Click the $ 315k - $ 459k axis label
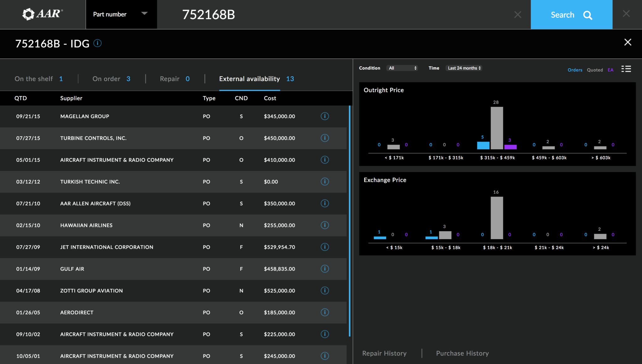642x364 pixels. [497, 158]
